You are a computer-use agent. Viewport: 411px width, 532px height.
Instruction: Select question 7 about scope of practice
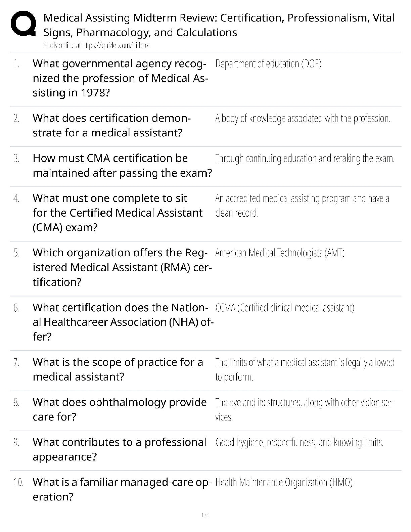(118, 369)
